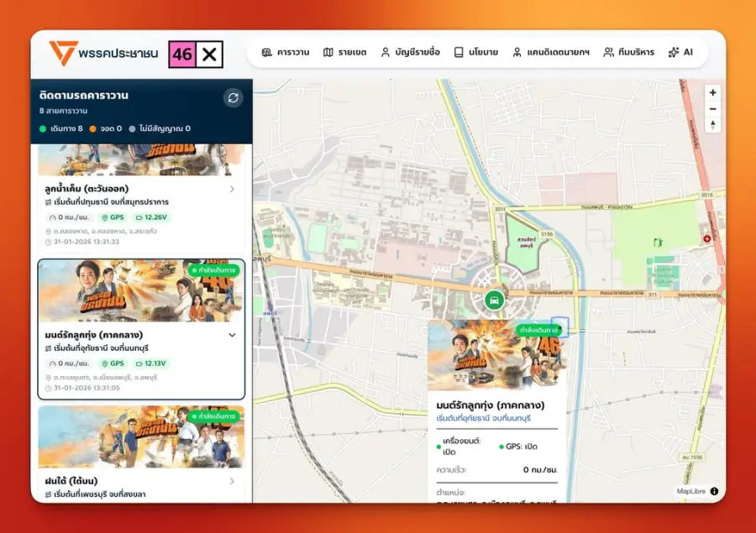Open the รายเขต menu item
Viewport: 756px width, 533px height.
coord(344,52)
